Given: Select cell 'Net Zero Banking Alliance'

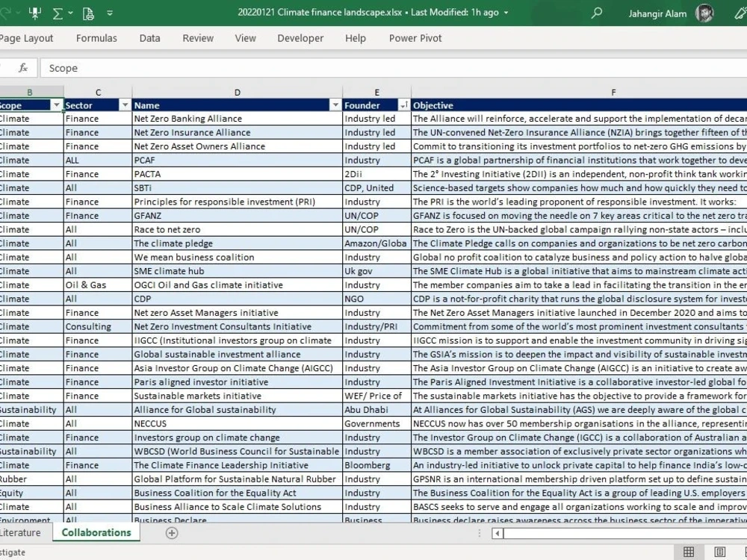Looking at the screenshot, I should (238, 119).
